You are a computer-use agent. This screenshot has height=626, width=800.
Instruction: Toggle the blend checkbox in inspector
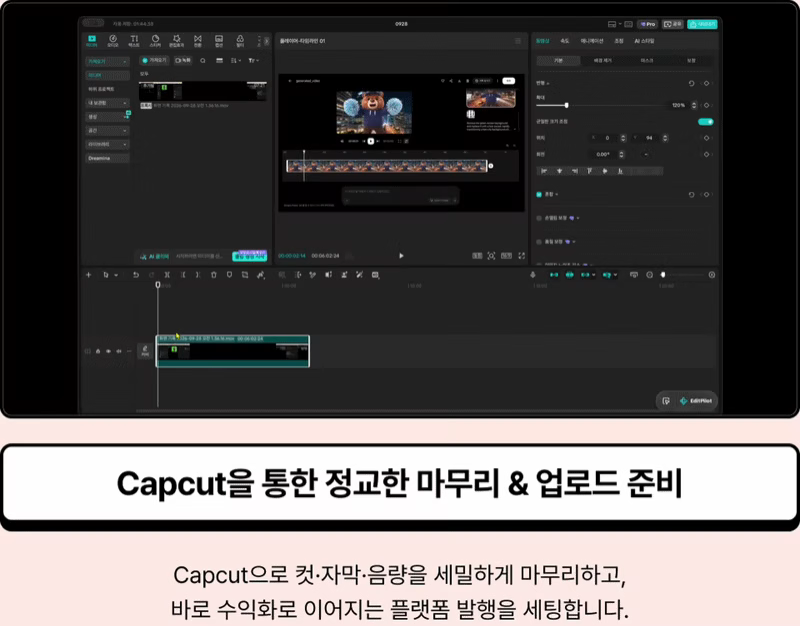[539, 194]
